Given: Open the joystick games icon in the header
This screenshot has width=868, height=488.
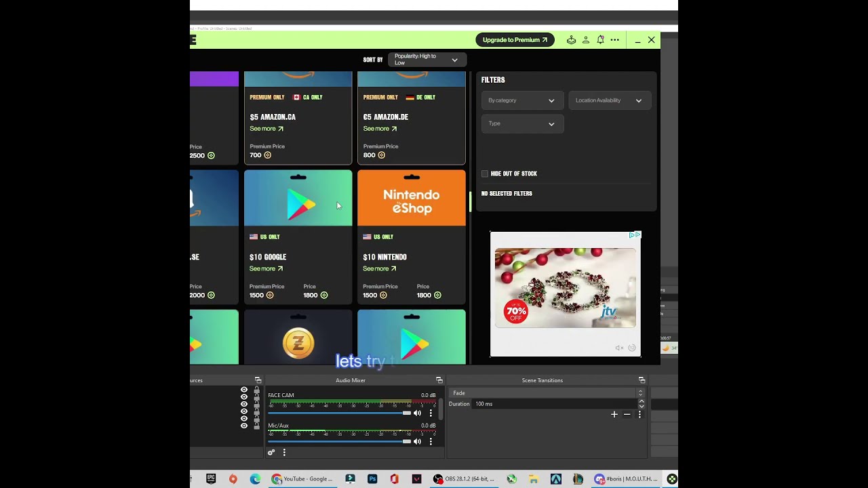Looking at the screenshot, I should click(571, 40).
